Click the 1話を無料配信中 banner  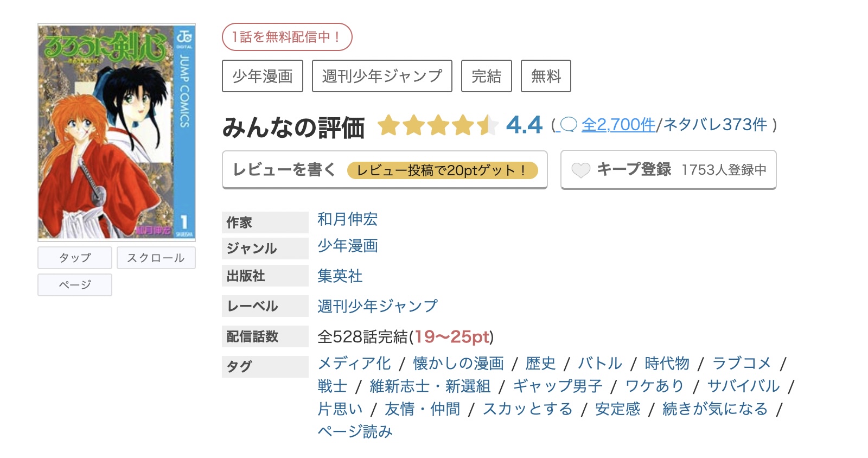(288, 36)
